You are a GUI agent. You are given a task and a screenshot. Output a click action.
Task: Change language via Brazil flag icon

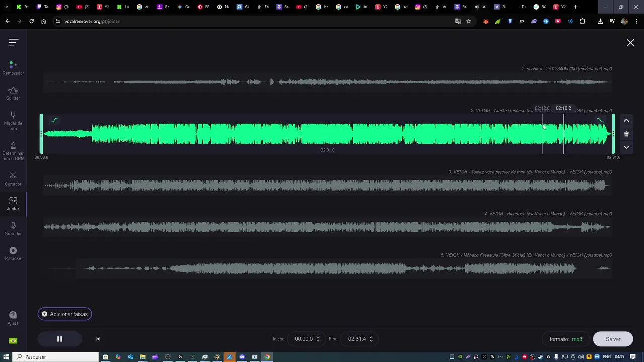click(x=13, y=341)
